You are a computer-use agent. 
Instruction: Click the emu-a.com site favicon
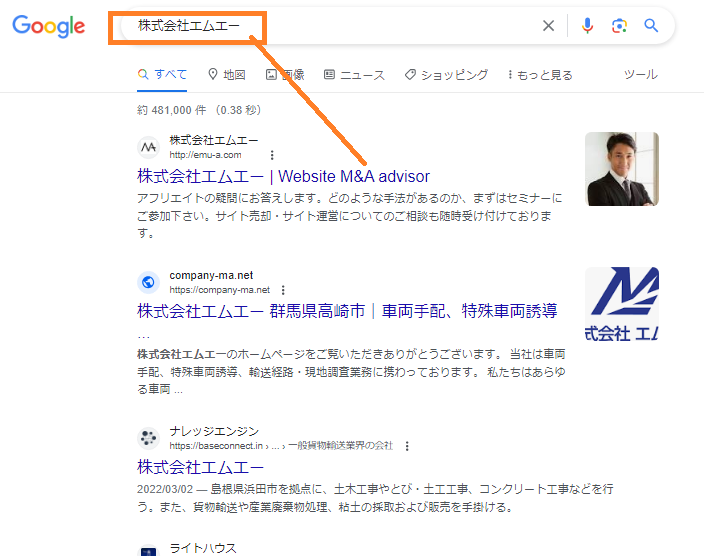click(x=149, y=147)
